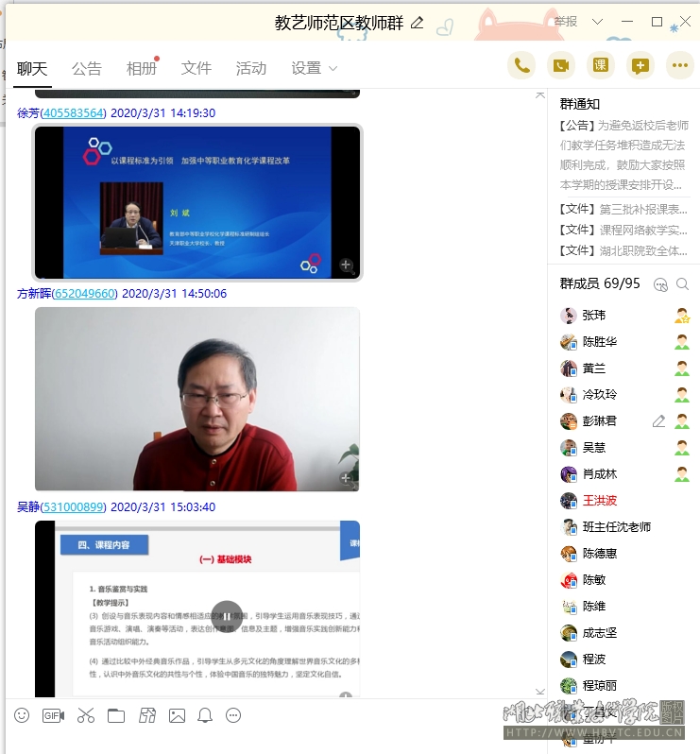Open the 课 group class icon
700x754 pixels.
[601, 65]
